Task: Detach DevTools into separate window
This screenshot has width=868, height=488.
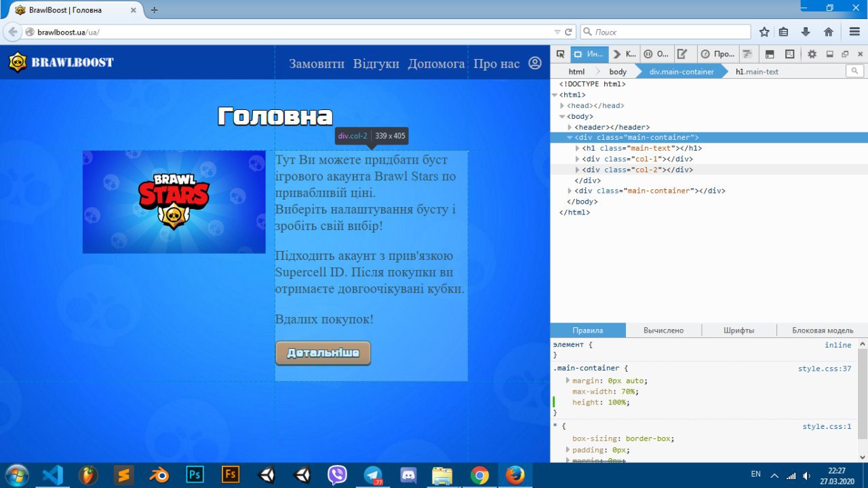Action: (845, 54)
